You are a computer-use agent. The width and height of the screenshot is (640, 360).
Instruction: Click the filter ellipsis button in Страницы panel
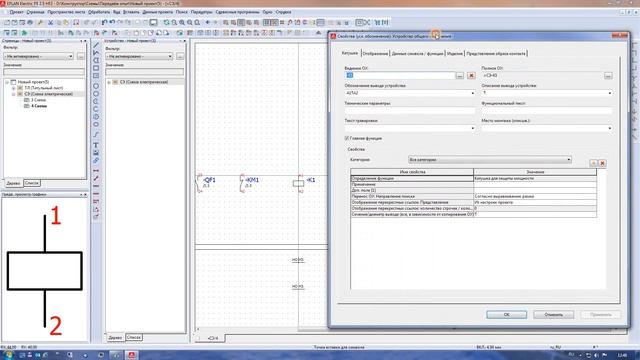point(81,56)
